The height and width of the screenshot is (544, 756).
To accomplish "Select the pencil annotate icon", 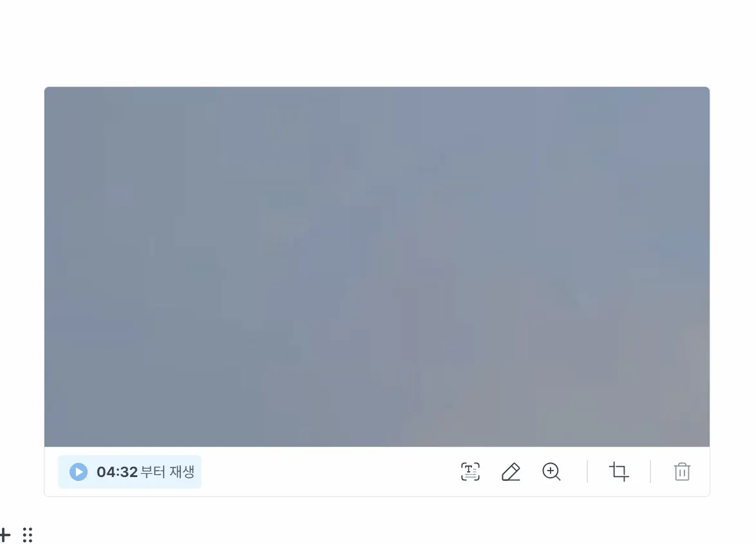I will 511,472.
